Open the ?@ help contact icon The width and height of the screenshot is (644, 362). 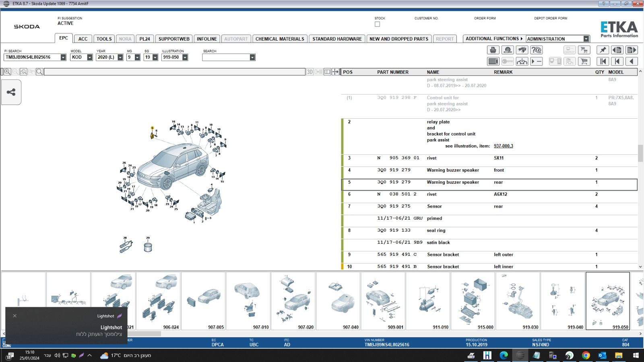(537, 50)
